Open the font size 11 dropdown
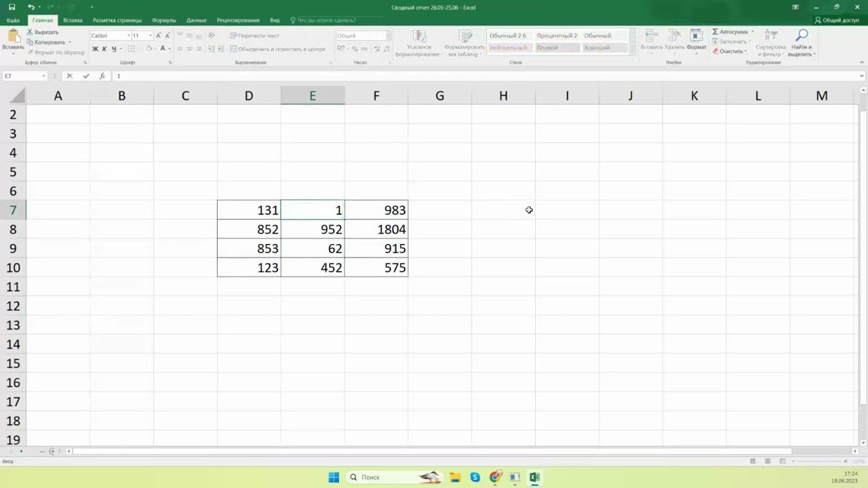 (x=150, y=36)
